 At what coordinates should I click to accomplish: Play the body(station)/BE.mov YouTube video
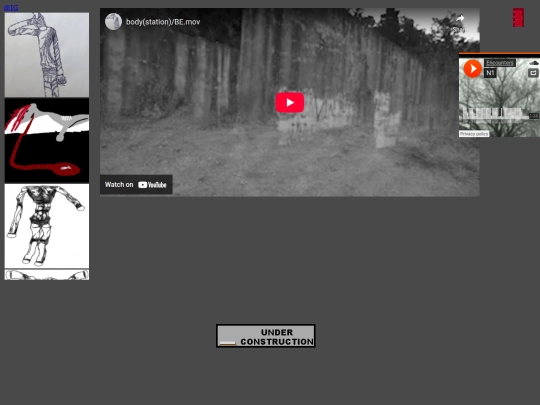(290, 102)
